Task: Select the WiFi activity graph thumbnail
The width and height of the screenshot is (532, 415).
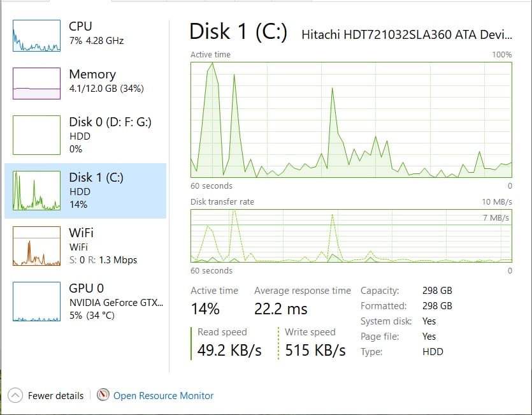Action: point(36,246)
